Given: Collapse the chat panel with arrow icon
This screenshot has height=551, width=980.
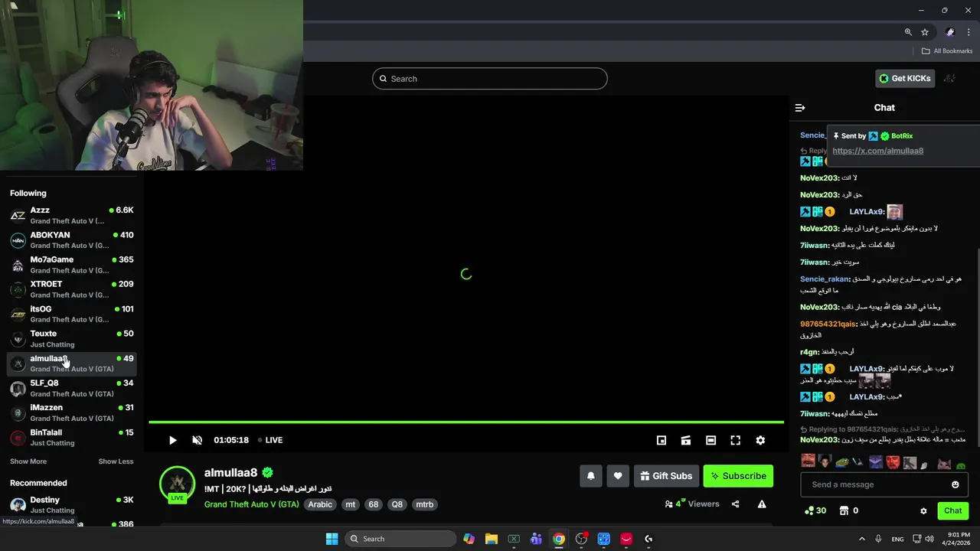Looking at the screenshot, I should click(x=800, y=108).
